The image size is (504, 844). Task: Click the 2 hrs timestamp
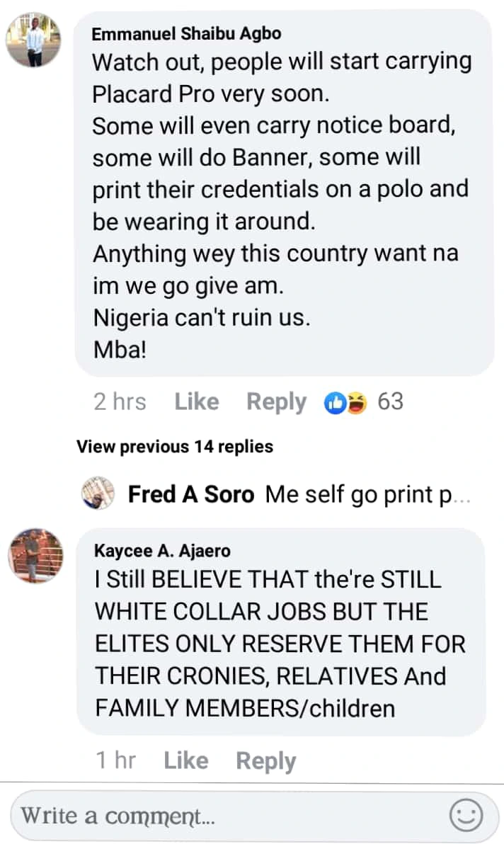click(x=120, y=401)
